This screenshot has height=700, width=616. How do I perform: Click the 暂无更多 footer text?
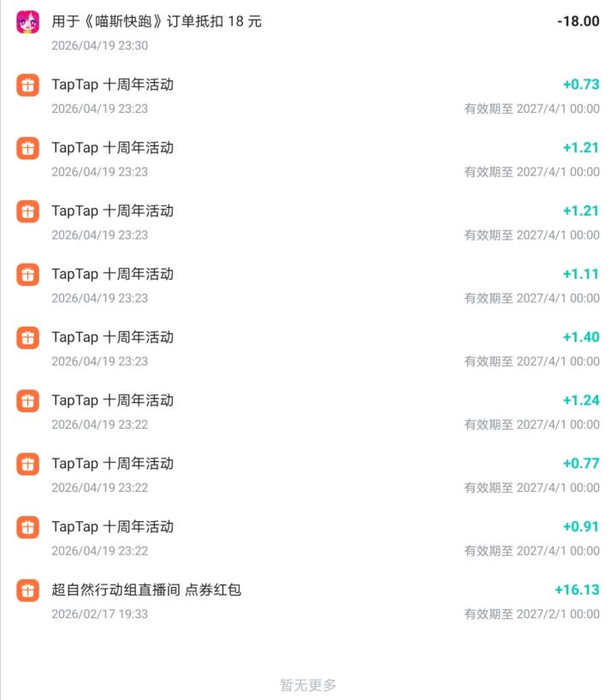308,685
